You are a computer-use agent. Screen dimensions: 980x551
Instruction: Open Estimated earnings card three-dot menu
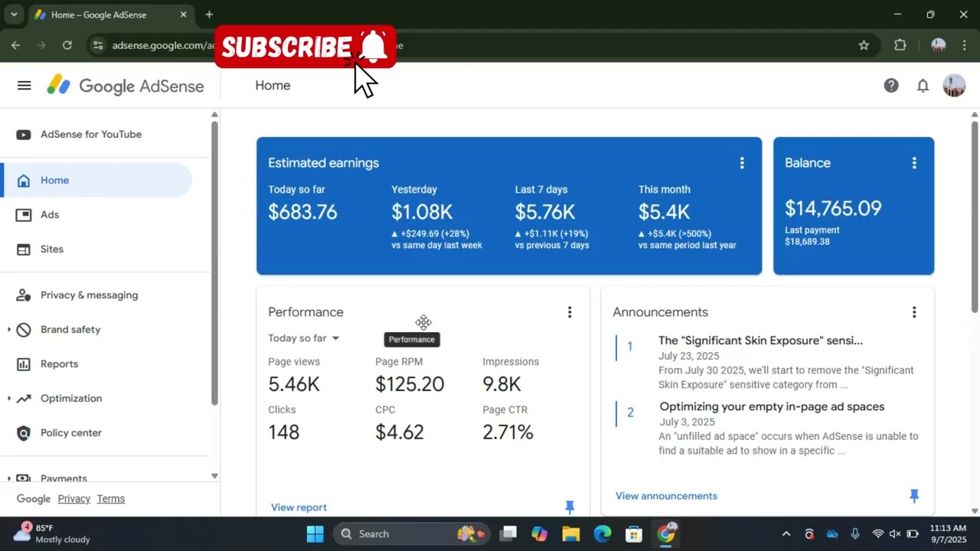click(741, 163)
